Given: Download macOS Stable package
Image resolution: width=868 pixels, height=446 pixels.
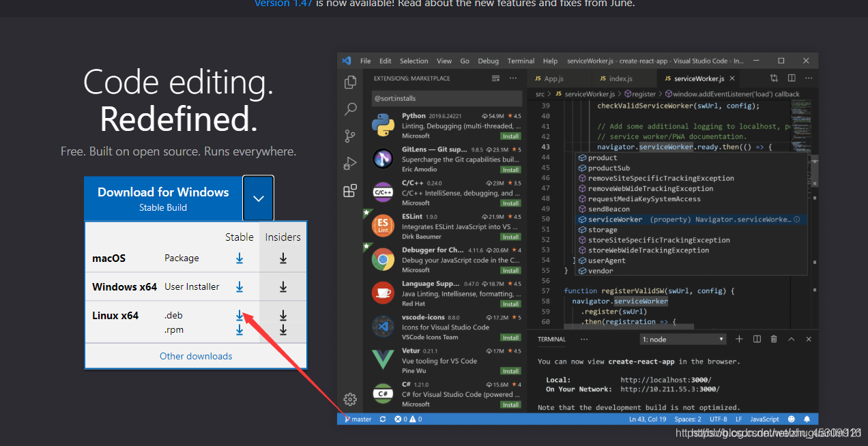Looking at the screenshot, I should click(240, 258).
